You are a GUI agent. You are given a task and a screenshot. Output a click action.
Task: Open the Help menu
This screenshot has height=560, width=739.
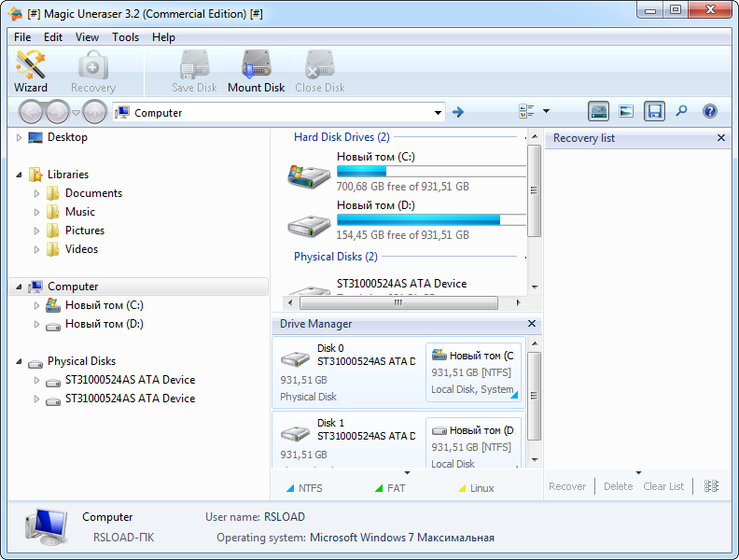tap(163, 37)
